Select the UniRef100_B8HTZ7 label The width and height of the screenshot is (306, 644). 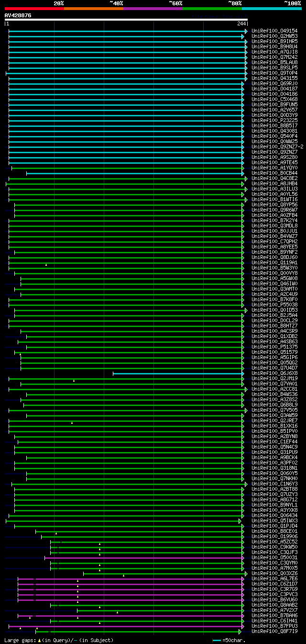[274, 326]
